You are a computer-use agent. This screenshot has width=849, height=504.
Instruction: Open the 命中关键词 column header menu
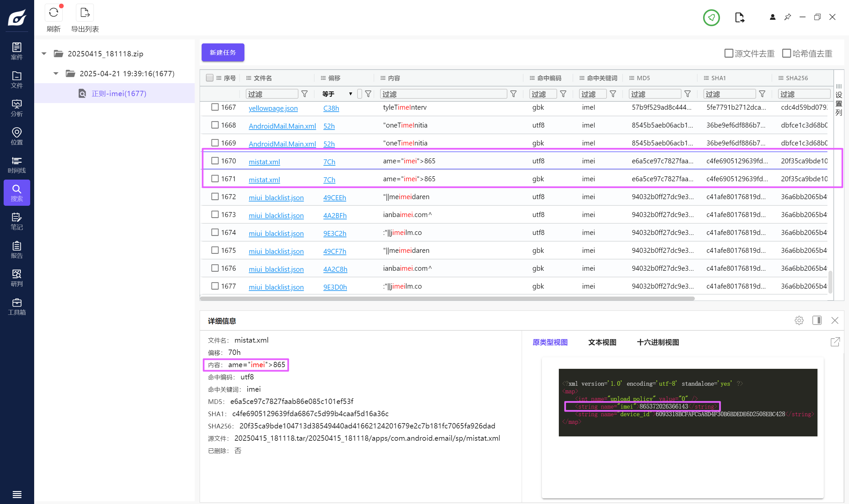[581, 78]
